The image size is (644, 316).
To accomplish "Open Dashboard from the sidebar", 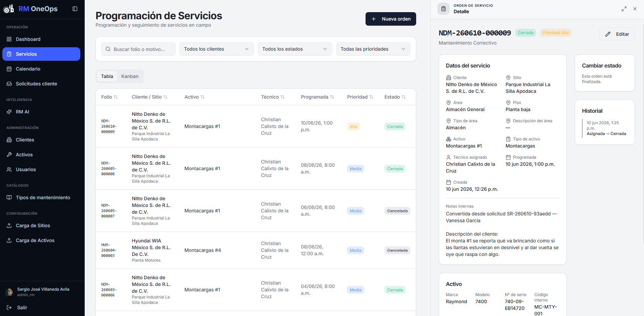I will tap(41, 39).
